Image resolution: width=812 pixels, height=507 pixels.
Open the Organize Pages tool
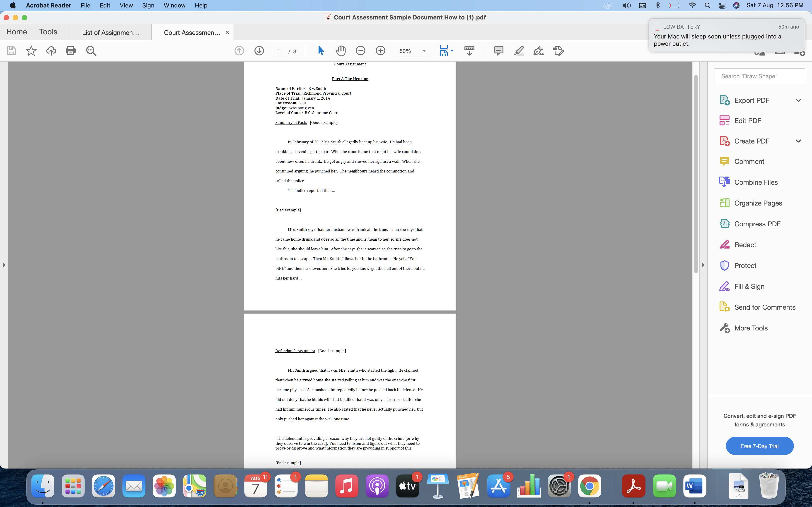pyautogui.click(x=758, y=203)
